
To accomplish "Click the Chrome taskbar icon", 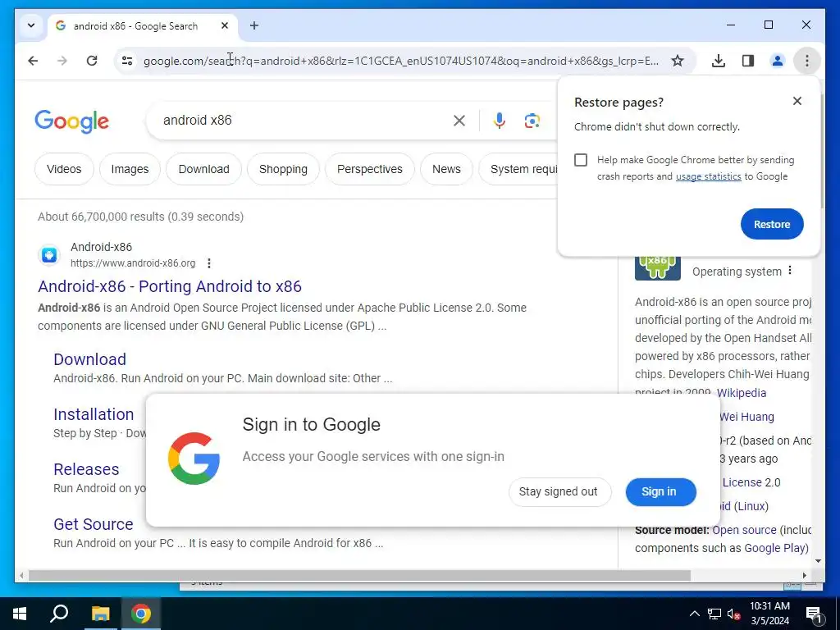I will tap(141, 614).
